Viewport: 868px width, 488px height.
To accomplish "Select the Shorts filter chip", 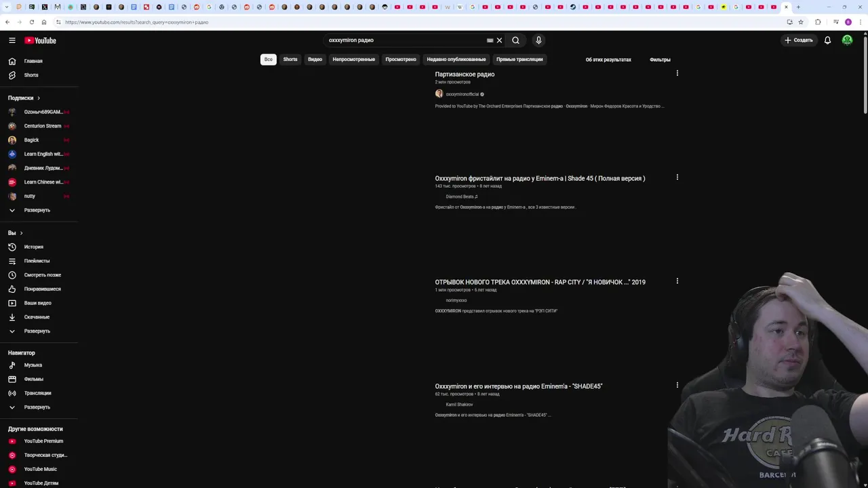I will tap(290, 60).
